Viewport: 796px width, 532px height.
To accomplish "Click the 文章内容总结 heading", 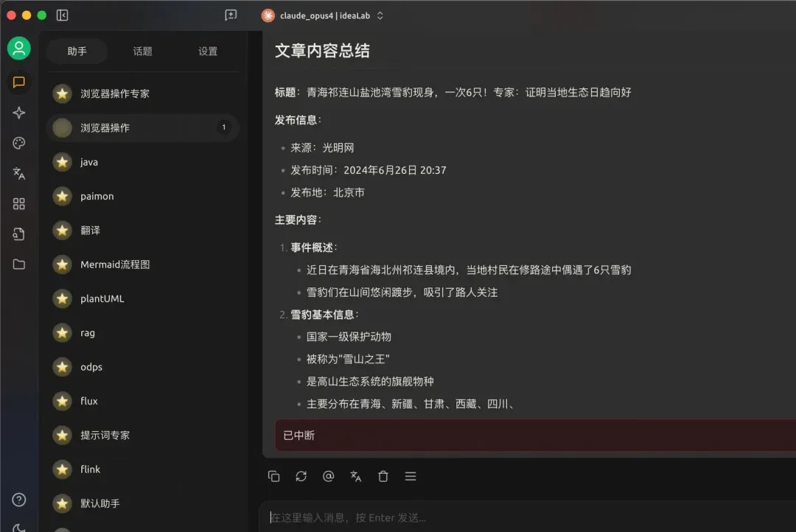I will click(322, 51).
